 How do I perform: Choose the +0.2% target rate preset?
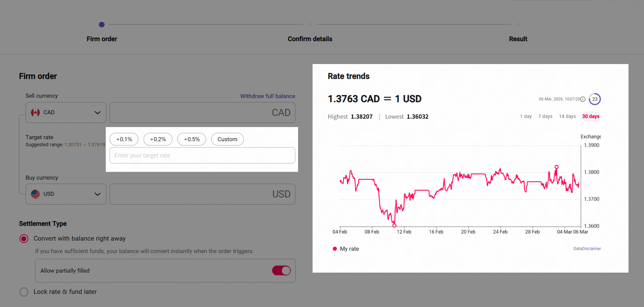[158, 139]
